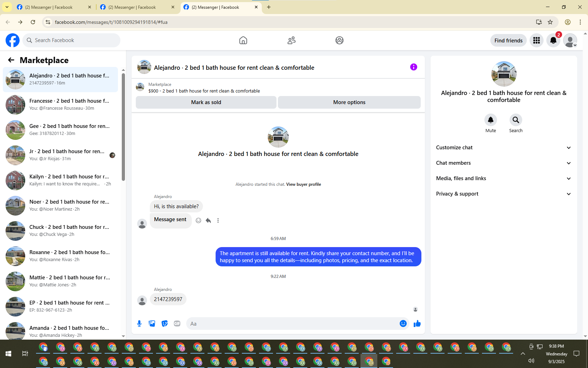Click the Mark as sold button
588x368 pixels.
coord(206,102)
